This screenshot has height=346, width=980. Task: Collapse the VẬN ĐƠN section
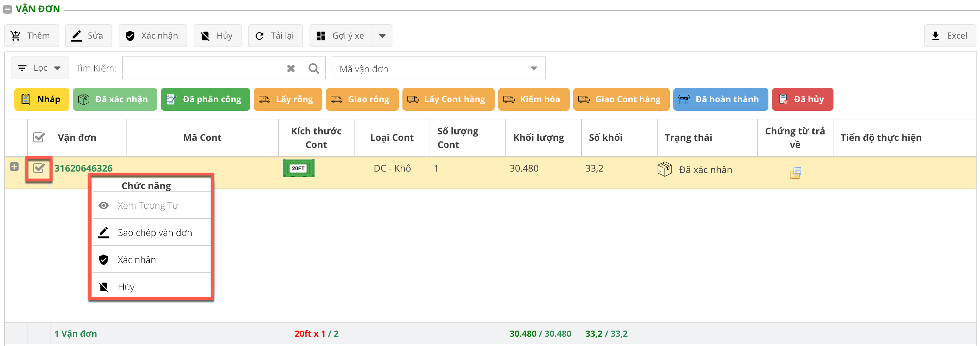[x=8, y=9]
